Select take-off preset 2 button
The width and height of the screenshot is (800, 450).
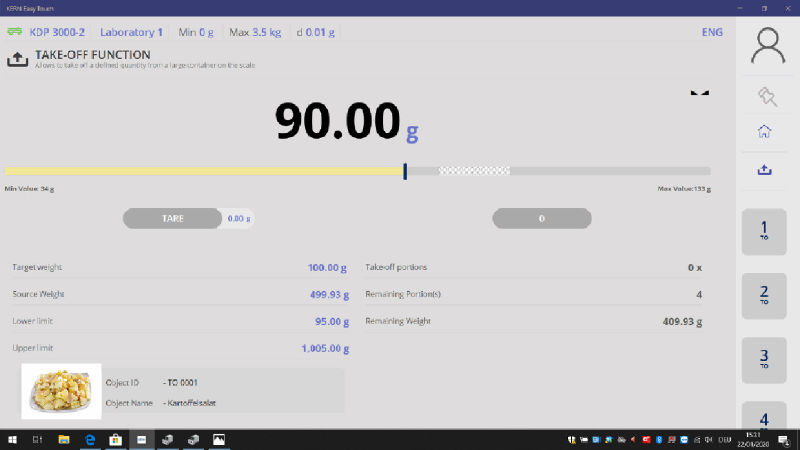coord(765,295)
